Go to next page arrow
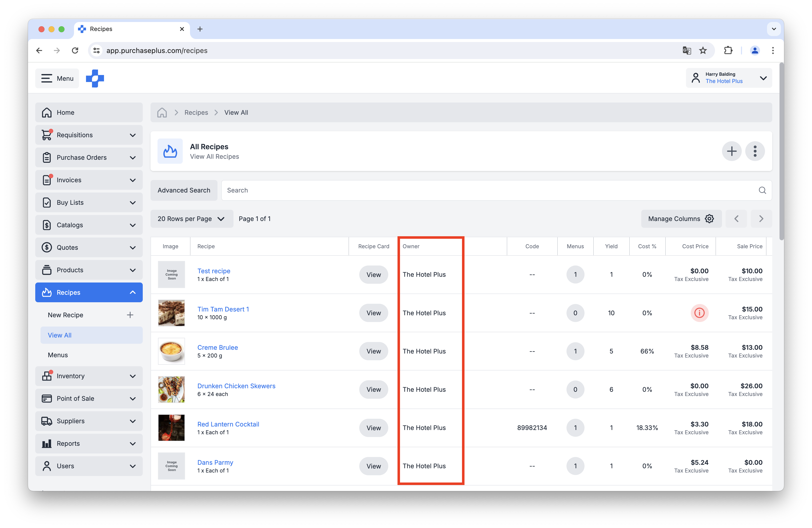The width and height of the screenshot is (812, 528). point(761,219)
